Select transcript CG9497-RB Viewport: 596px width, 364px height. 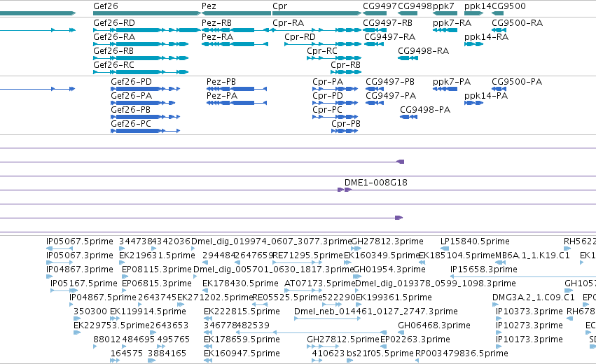pos(387,23)
